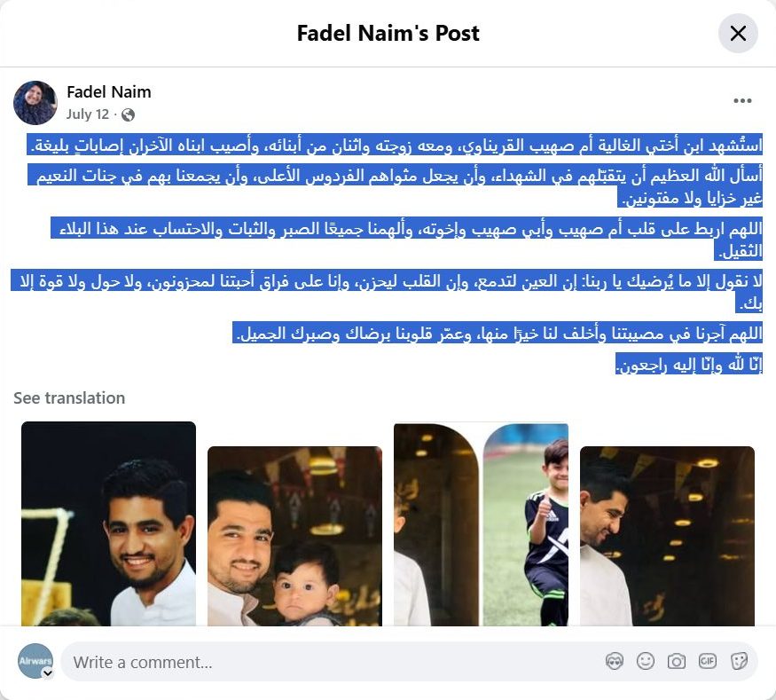Open the rightmost photo of man in profile
The width and height of the screenshot is (776, 700).
tap(667, 536)
